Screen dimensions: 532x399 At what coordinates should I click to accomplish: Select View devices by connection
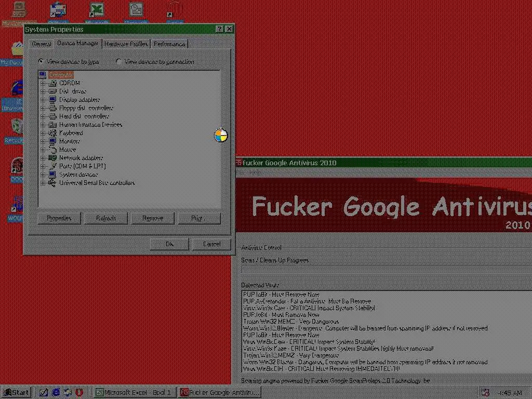(119, 62)
